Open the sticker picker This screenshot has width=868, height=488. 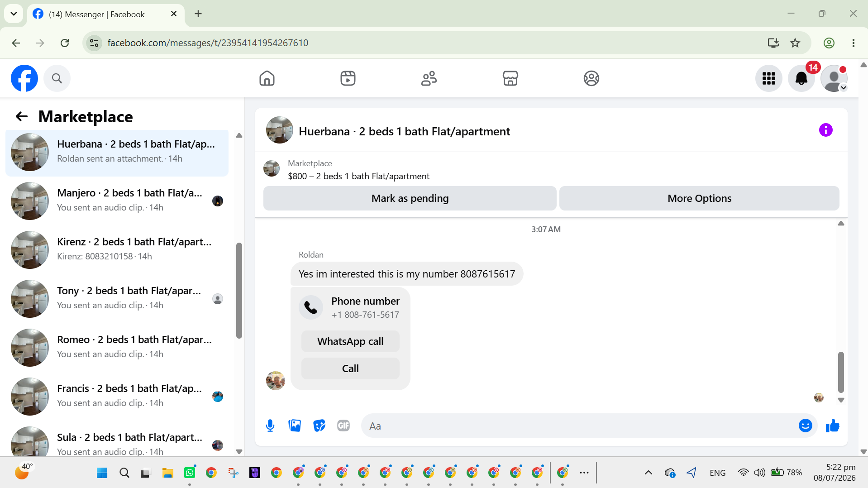click(x=319, y=426)
